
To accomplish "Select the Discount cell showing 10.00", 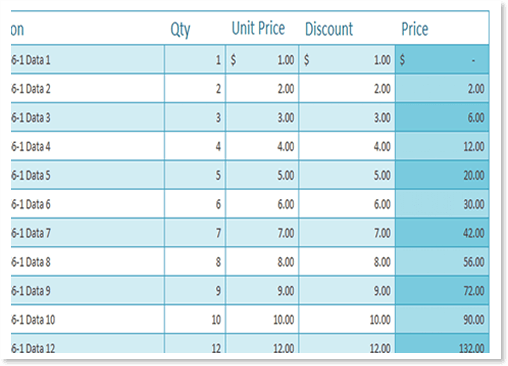I will click(x=347, y=319).
